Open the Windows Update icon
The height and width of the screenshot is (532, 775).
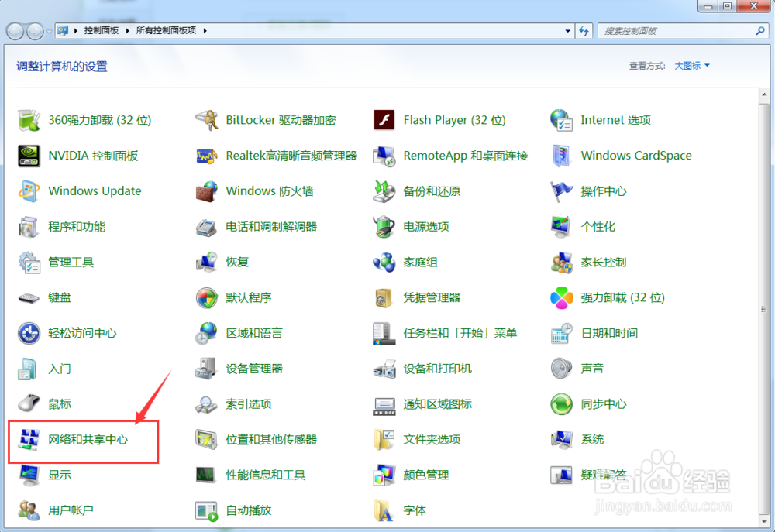click(29, 191)
